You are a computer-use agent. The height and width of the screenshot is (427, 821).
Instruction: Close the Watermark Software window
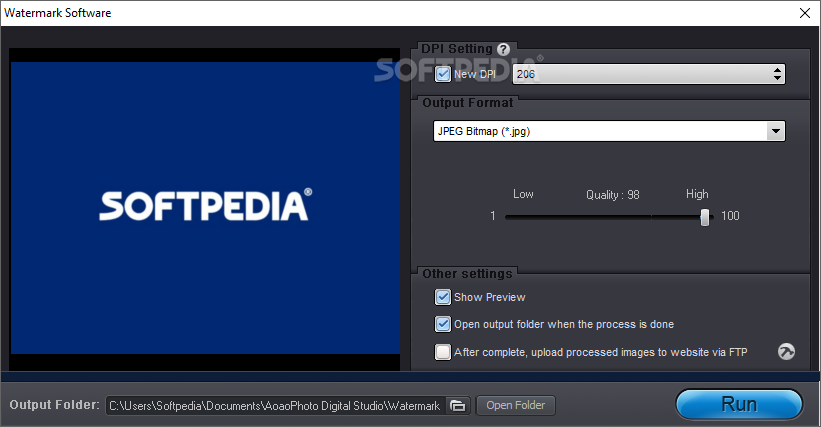tap(805, 13)
